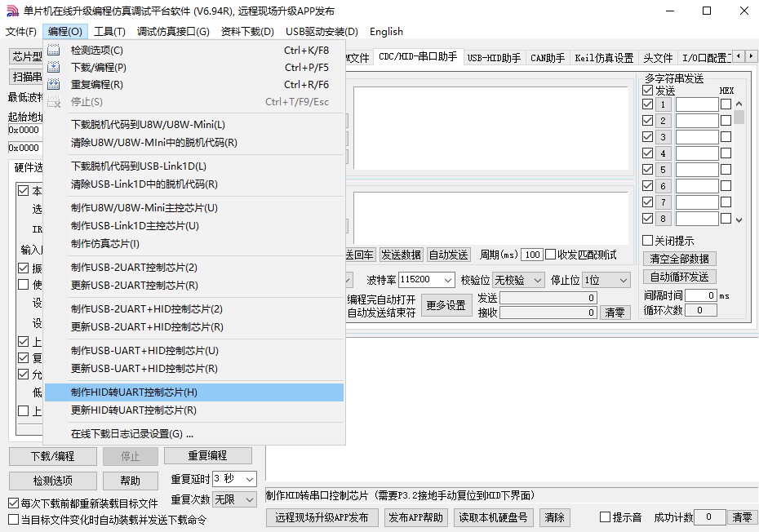This screenshot has width=759, height=532.
Task: Click 清空全部数据 button
Action: click(x=679, y=259)
